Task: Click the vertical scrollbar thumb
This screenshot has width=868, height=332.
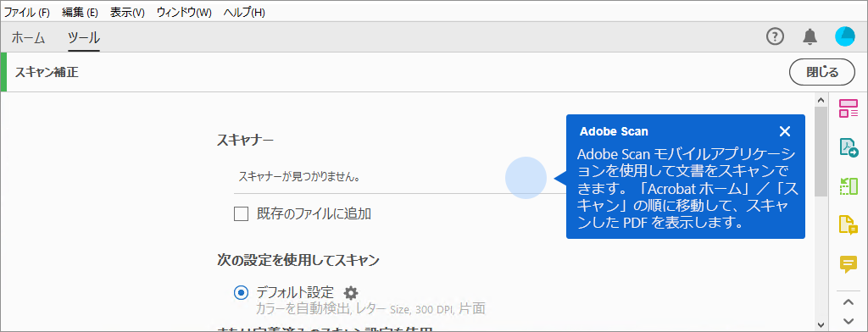Action: (x=821, y=152)
